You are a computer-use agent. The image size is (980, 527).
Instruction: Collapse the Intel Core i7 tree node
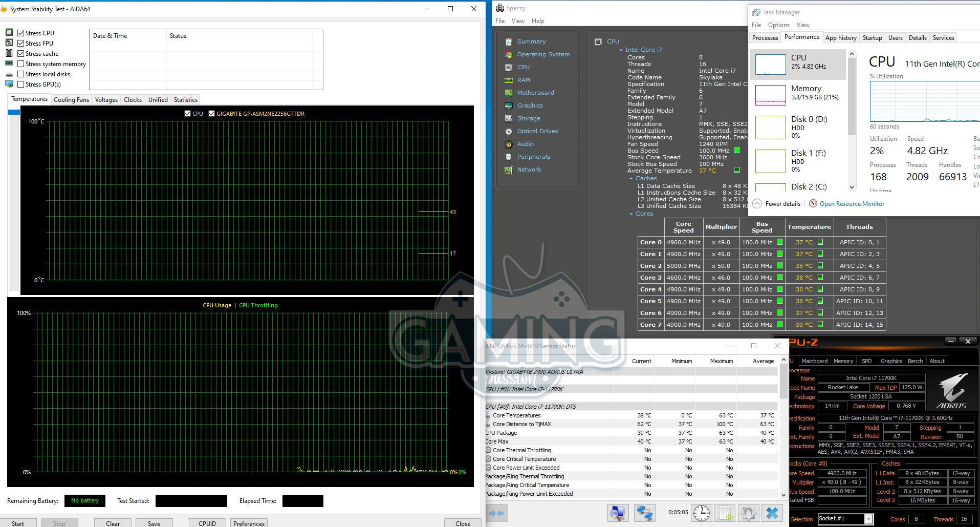(621, 50)
